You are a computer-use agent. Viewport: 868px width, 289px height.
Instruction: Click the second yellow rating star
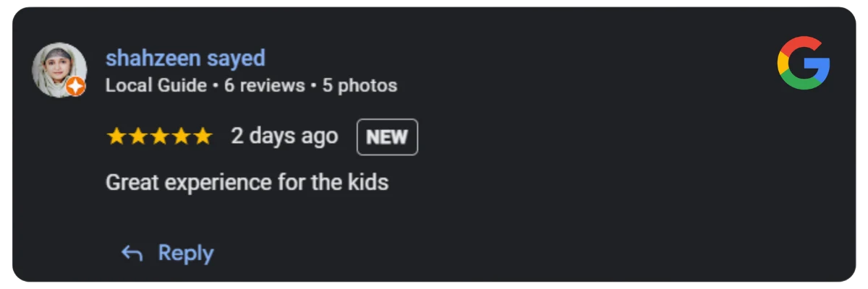(x=138, y=136)
